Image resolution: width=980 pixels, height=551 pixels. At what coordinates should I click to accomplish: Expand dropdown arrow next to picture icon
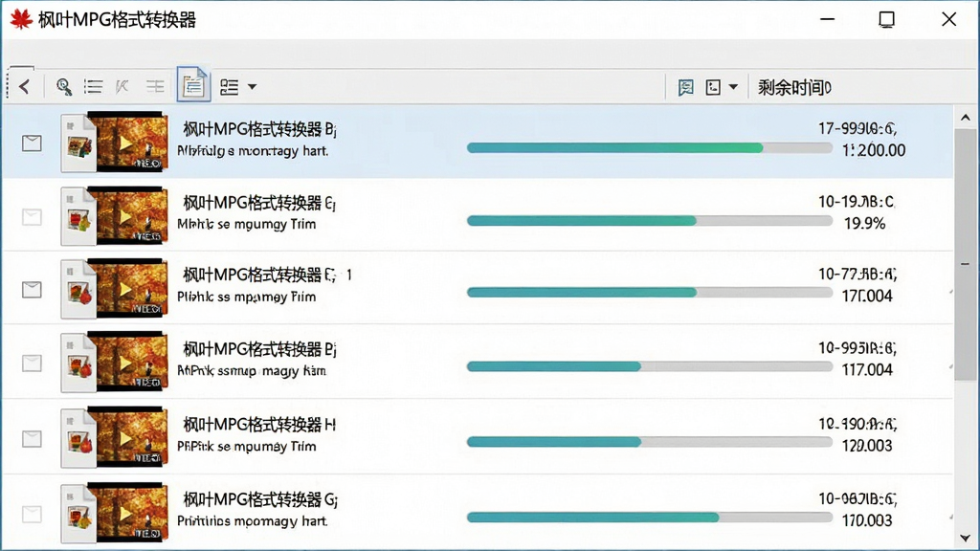pyautogui.click(x=733, y=87)
